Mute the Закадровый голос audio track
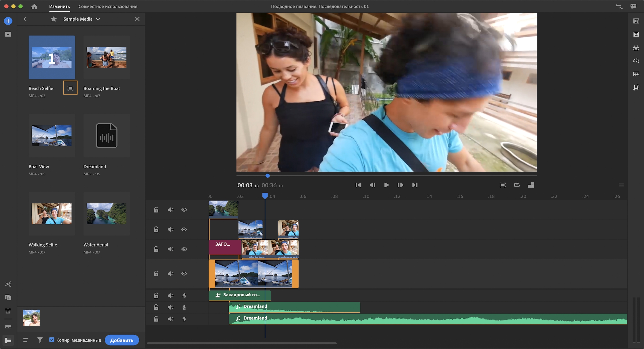This screenshot has height=349, width=644. 170,296
